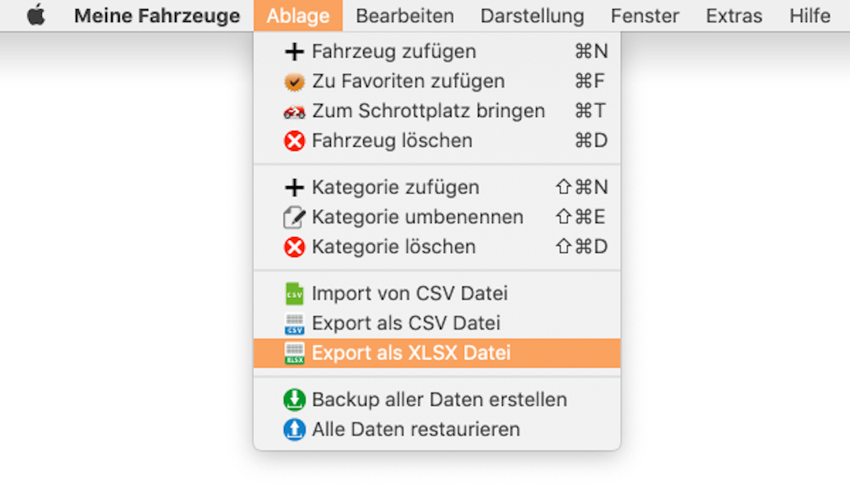
Task: Click the plus icon beside Kategorie zufügen
Action: pos(293,188)
